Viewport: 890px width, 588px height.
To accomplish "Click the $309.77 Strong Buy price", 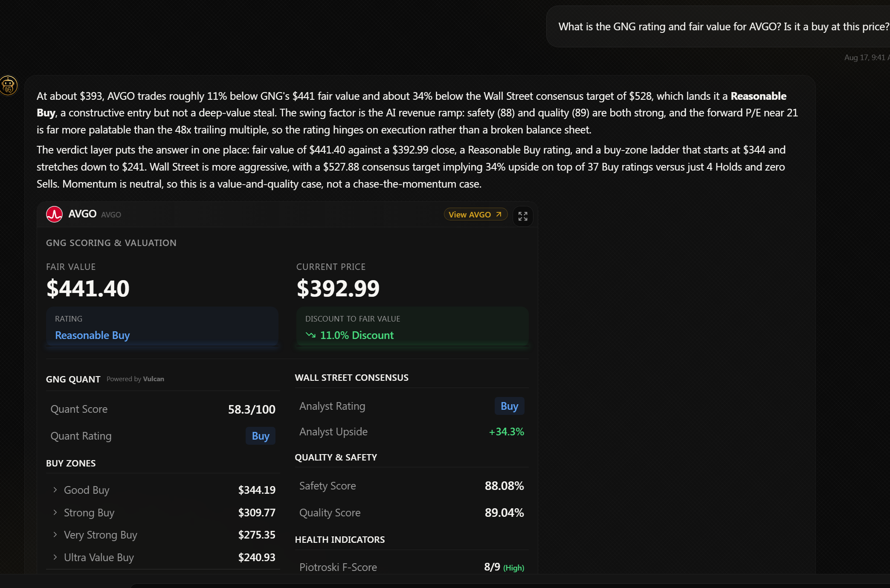I will (x=257, y=513).
